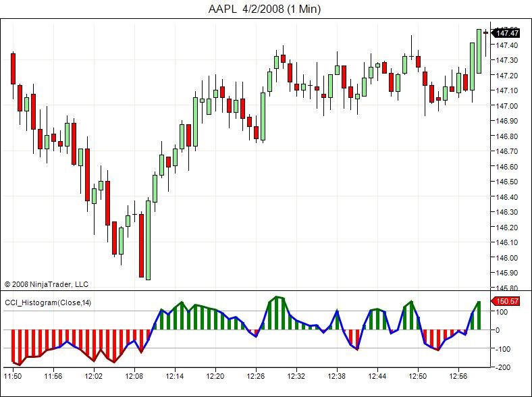Click the 146.50 price axis label
Screen dimensions: 532x397
[507, 182]
